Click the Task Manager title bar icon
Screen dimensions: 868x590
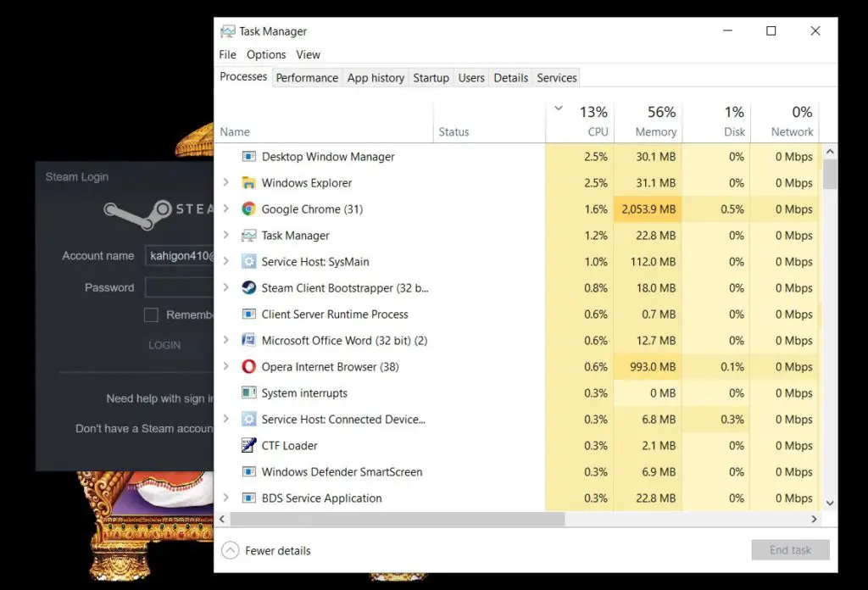(227, 31)
